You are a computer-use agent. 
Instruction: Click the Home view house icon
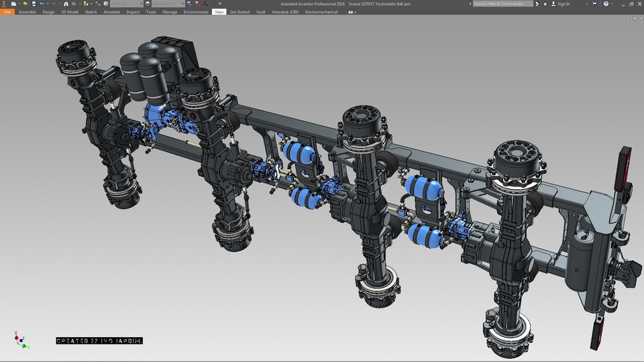click(x=66, y=4)
